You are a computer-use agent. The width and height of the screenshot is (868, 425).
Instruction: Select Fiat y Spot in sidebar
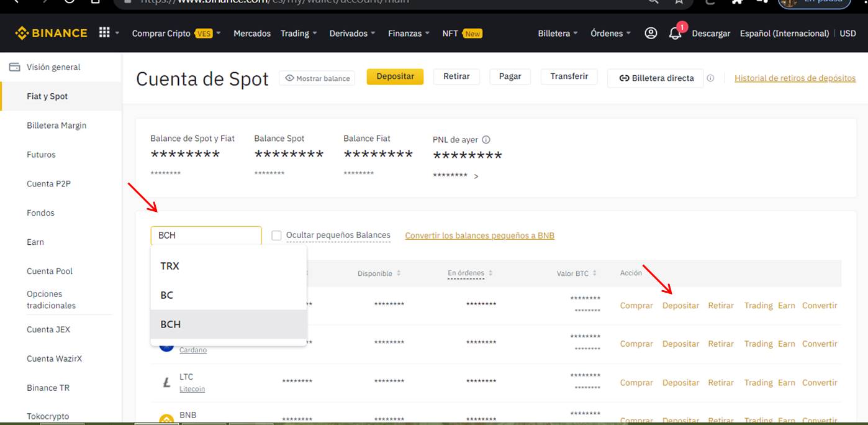point(61,96)
